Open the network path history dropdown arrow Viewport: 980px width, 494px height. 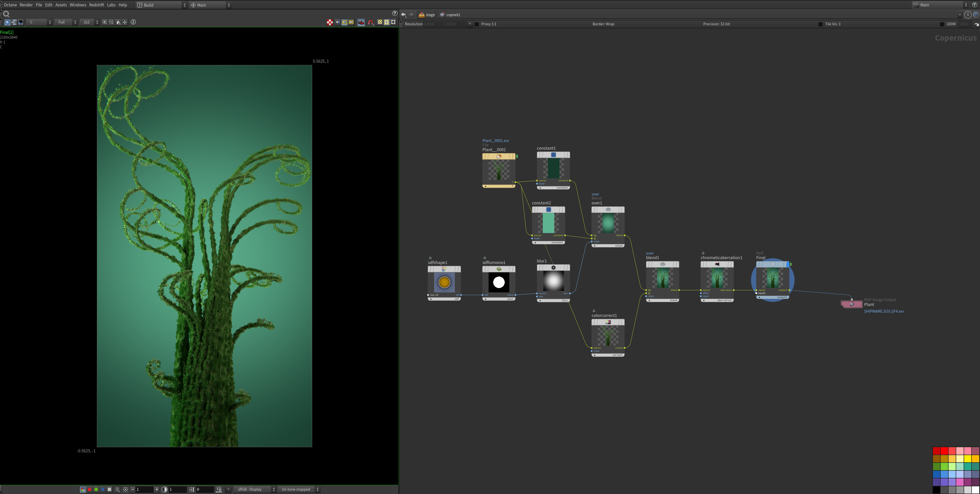960,15
